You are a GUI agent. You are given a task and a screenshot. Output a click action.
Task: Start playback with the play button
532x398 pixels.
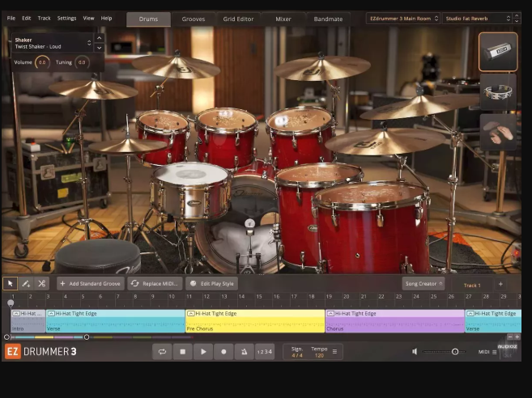(x=203, y=352)
